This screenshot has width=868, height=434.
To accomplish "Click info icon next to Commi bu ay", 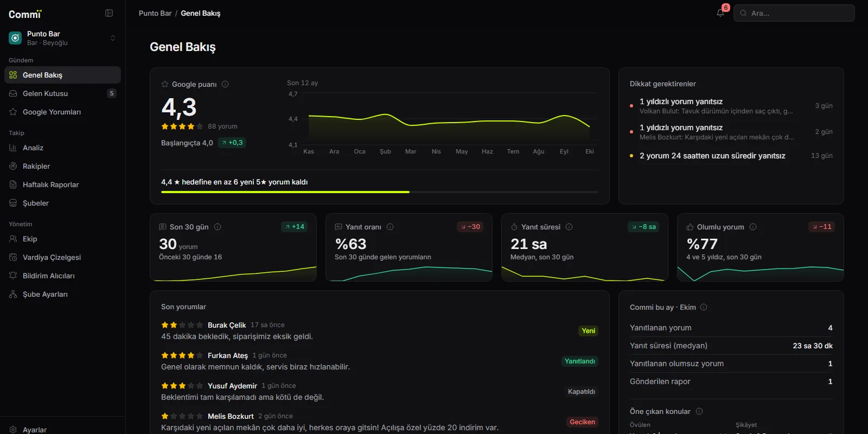I will 704,307.
